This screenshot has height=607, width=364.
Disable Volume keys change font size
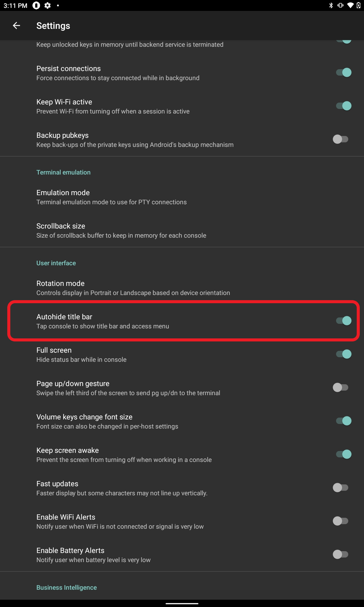(343, 421)
